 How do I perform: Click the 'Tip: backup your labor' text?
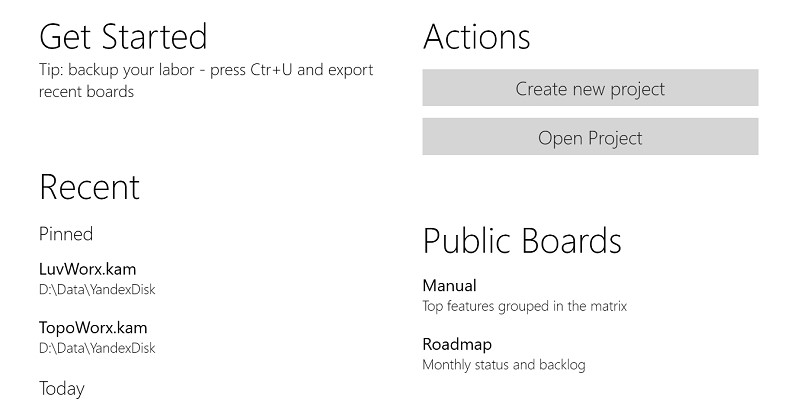coord(117,70)
